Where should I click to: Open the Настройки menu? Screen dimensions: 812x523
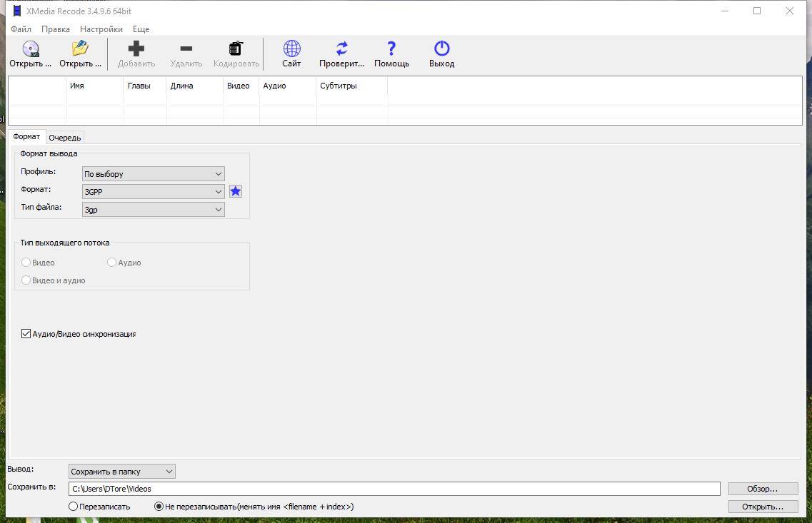[101, 29]
